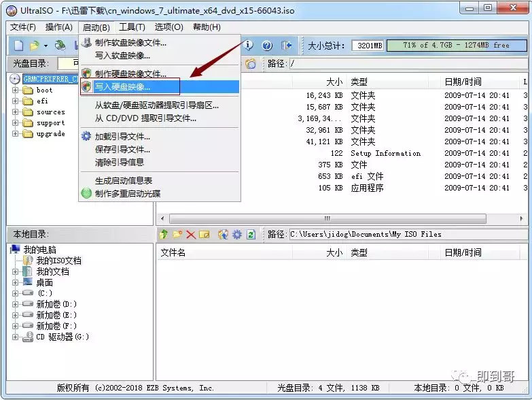This screenshot has width=532, height=400.
Task: Expand the 桌面 tree node
Action: pyautogui.click(x=15, y=282)
